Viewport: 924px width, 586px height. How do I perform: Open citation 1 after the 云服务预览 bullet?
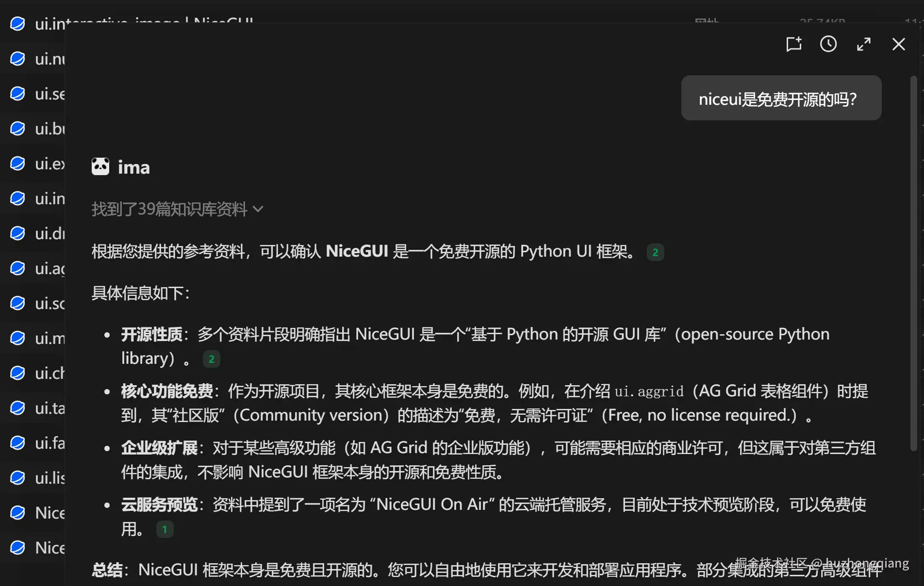click(165, 529)
